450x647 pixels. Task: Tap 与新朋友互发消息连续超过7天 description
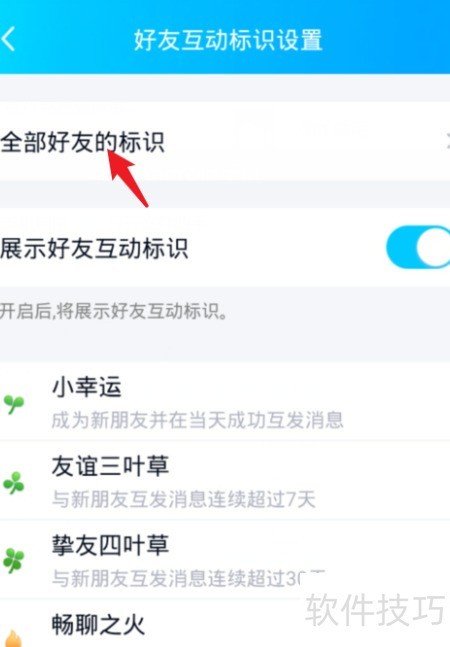[x=184, y=499]
